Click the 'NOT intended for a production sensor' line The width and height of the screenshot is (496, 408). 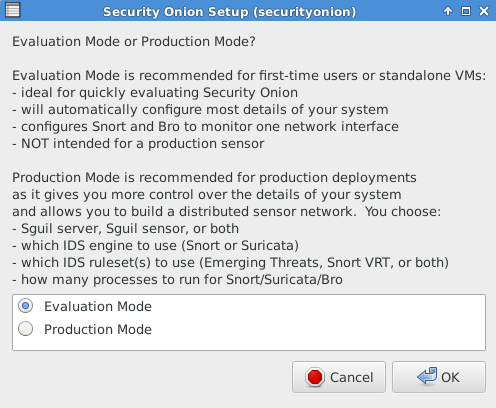[x=138, y=144]
